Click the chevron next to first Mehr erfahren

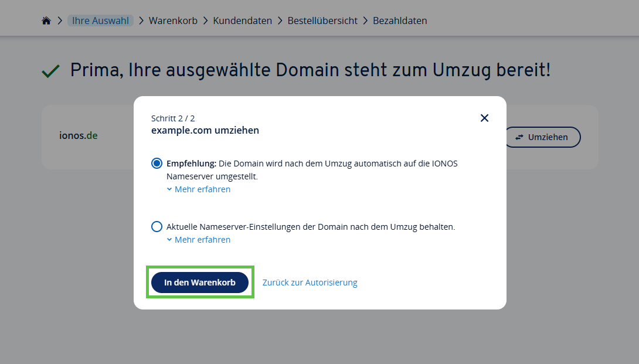click(x=170, y=189)
